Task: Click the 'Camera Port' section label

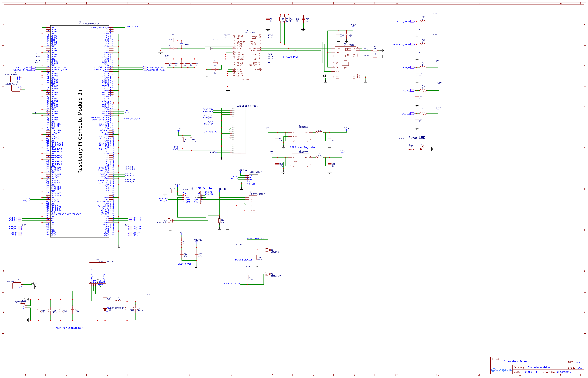Action: pos(211,132)
